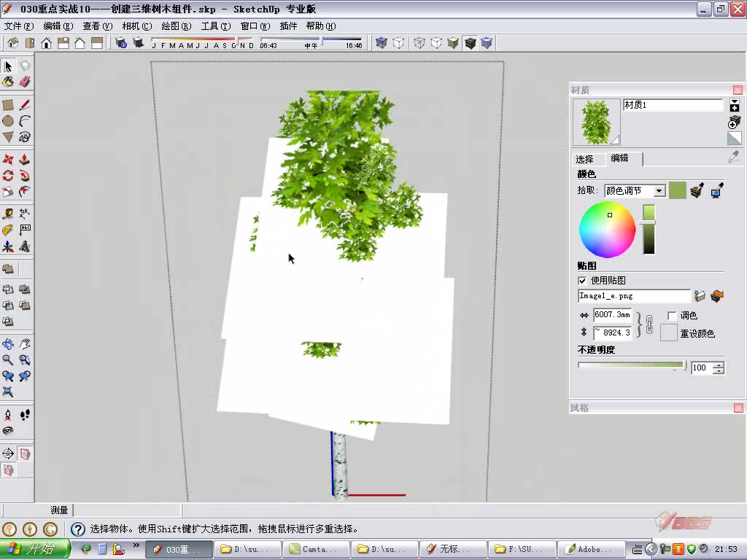
Task: Open the 相机 menu
Action: [136, 26]
